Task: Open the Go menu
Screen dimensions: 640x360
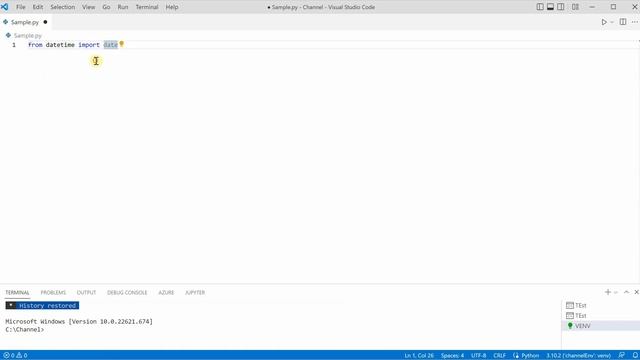Action: [106, 7]
